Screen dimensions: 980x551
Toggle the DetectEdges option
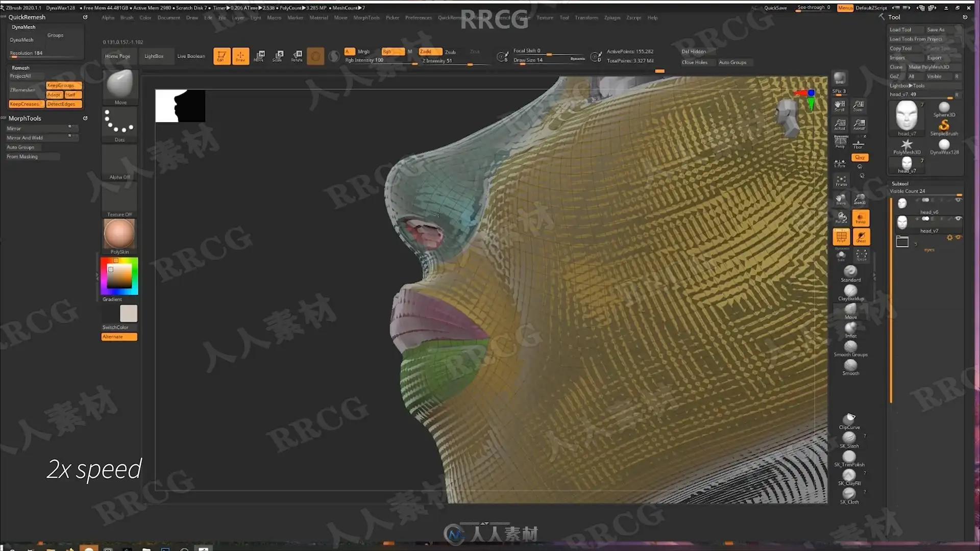pyautogui.click(x=64, y=104)
